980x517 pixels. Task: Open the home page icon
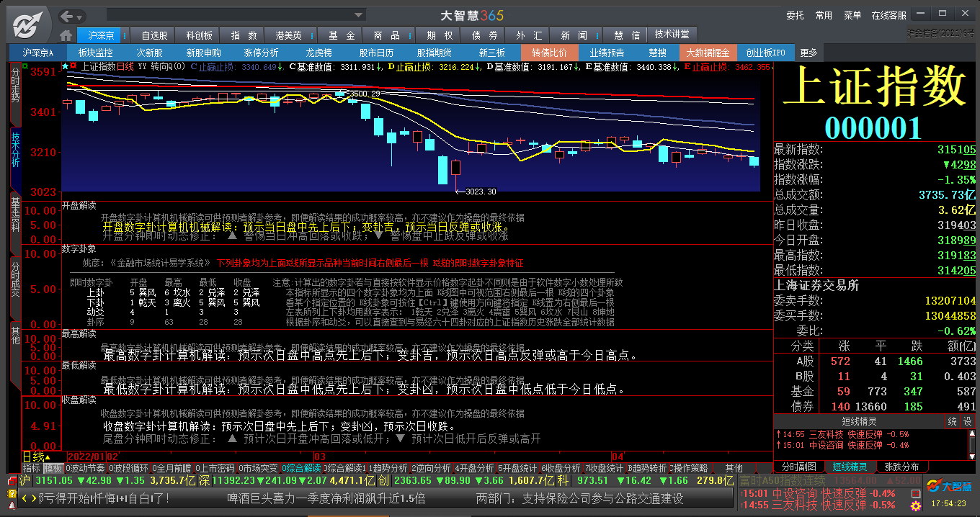click(x=66, y=35)
